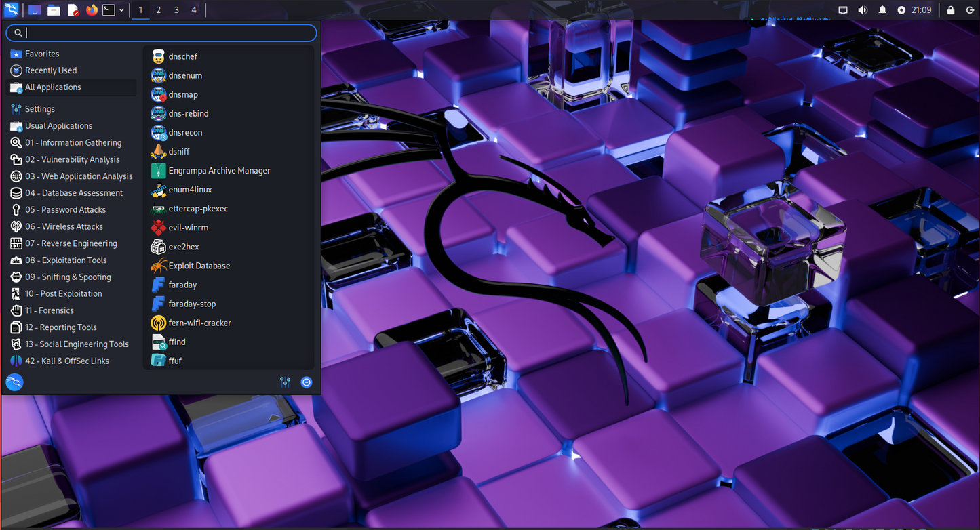Switch to workspace 3
This screenshot has height=530, width=980.
click(176, 10)
